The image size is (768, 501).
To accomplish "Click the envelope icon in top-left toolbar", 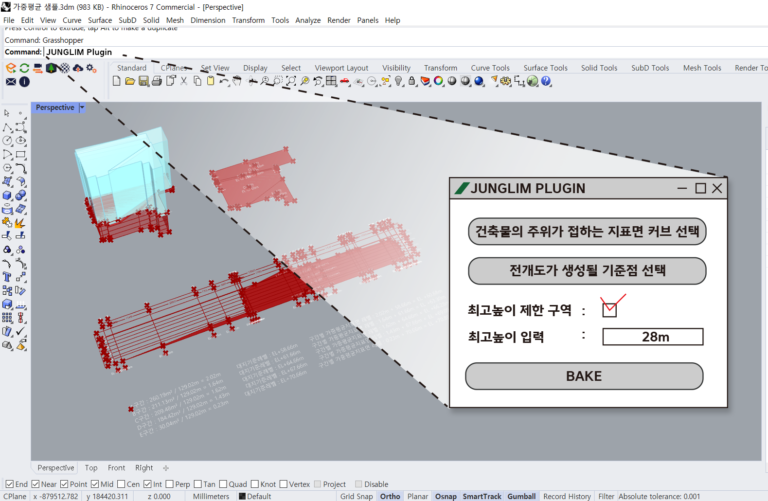I will 10,82.
